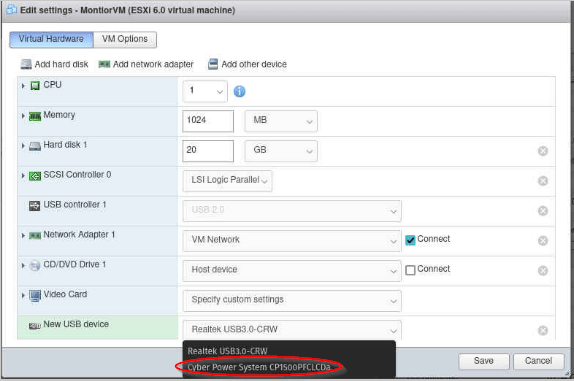
Task: Click Add other device icon
Action: tap(213, 64)
